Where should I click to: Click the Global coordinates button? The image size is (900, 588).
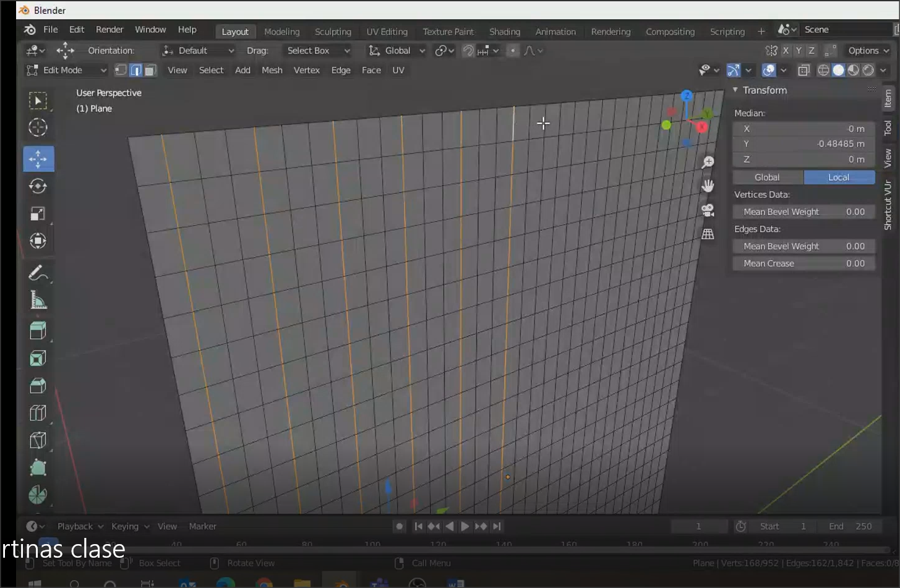point(768,177)
